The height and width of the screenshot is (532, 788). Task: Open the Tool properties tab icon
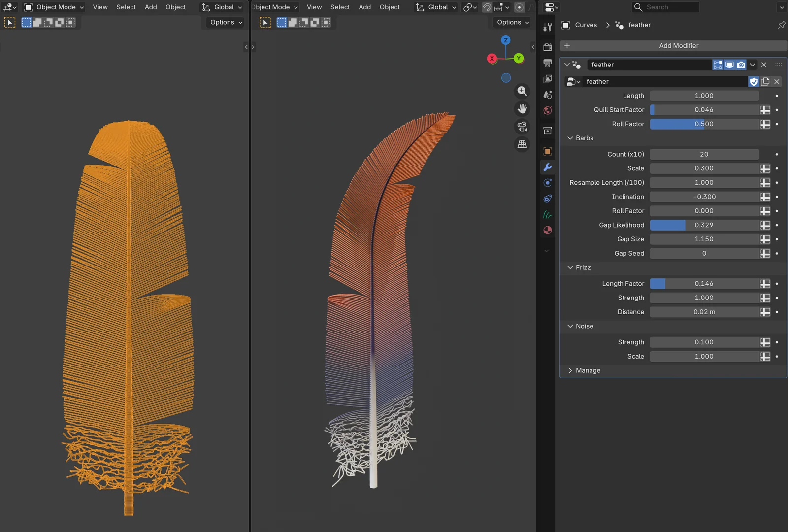(547, 28)
